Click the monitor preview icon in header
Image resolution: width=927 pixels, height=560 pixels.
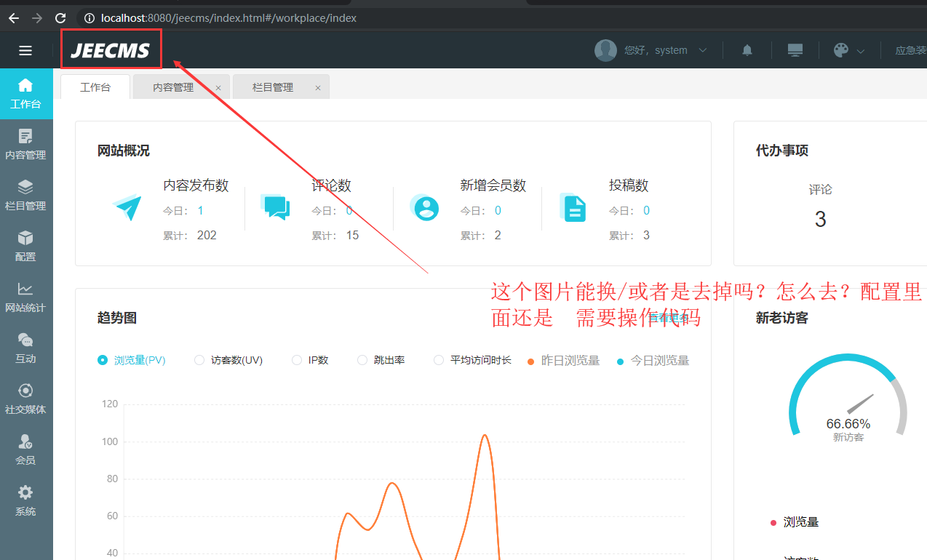[795, 50]
